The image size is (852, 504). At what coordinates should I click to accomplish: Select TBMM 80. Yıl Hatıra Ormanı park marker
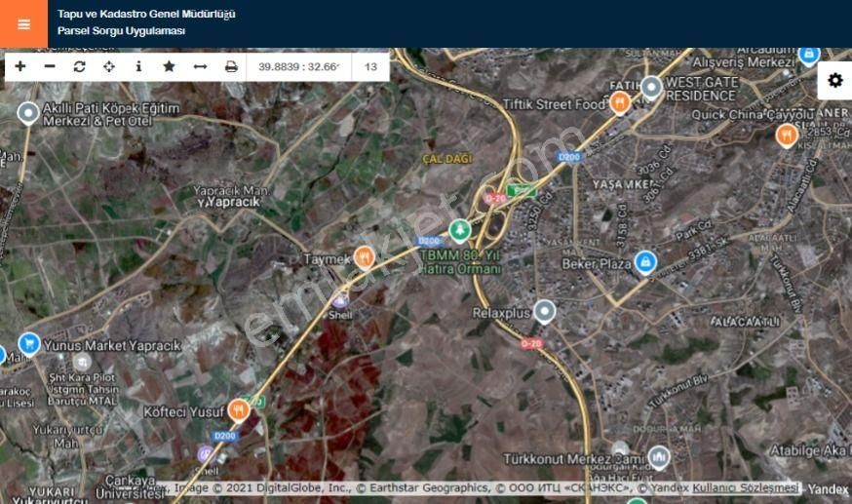click(x=460, y=231)
